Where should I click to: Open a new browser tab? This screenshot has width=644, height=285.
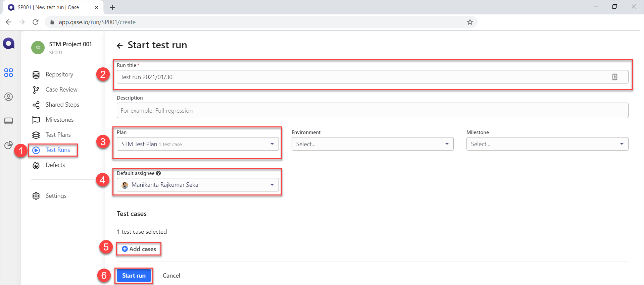coord(113,7)
